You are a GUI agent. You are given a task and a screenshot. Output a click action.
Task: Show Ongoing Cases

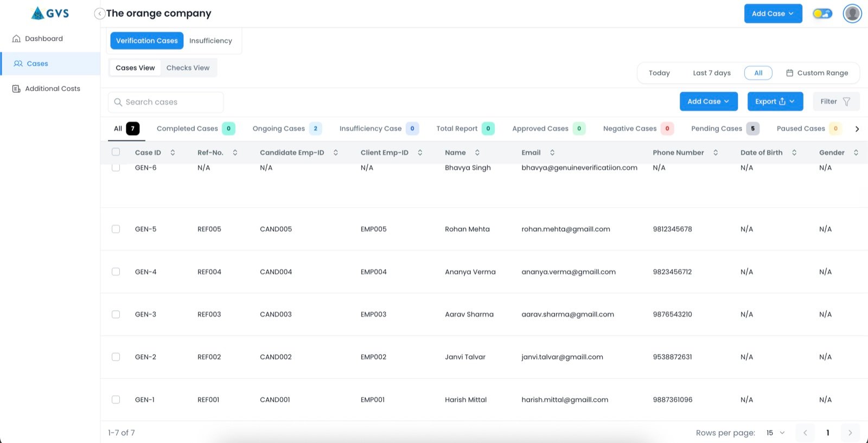[x=287, y=129]
